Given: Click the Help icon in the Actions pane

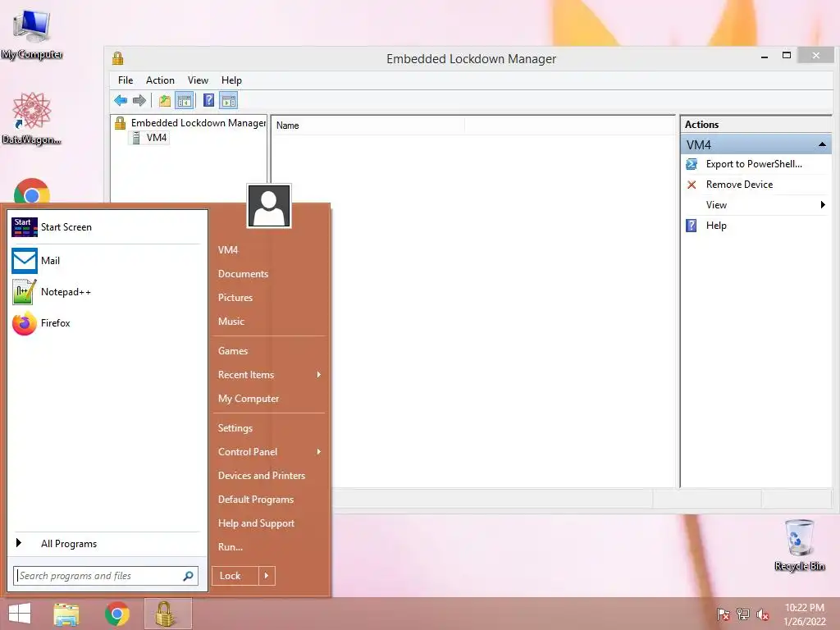Looking at the screenshot, I should [692, 226].
